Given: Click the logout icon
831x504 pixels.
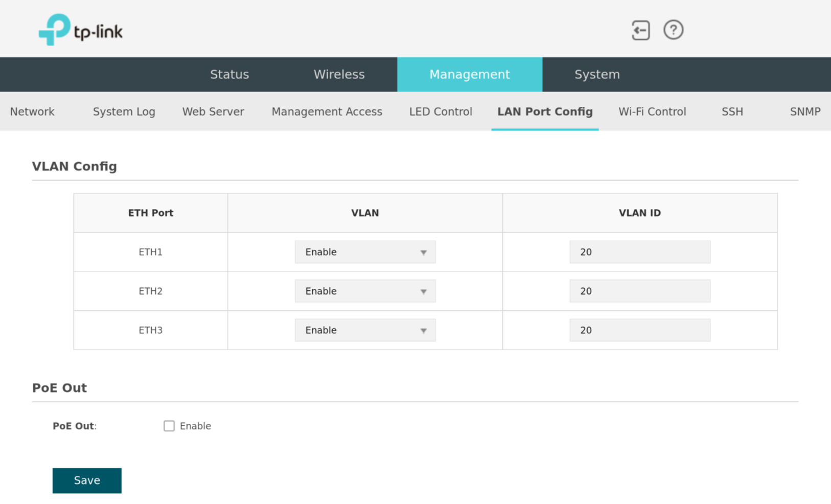Looking at the screenshot, I should [x=640, y=30].
